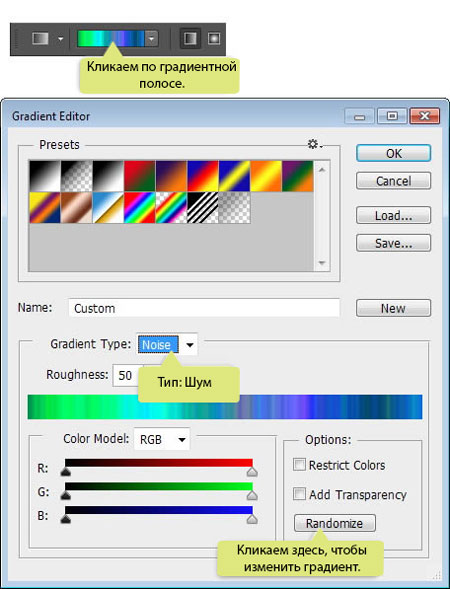Maximize the Gradient Editor window

click(392, 116)
